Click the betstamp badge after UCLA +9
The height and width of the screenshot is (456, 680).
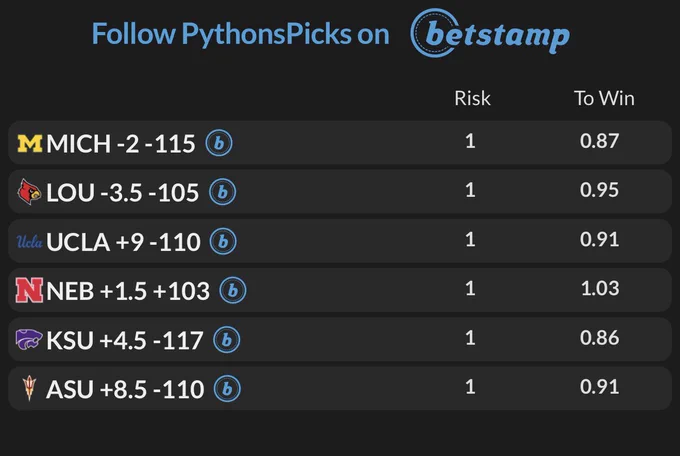(223, 241)
